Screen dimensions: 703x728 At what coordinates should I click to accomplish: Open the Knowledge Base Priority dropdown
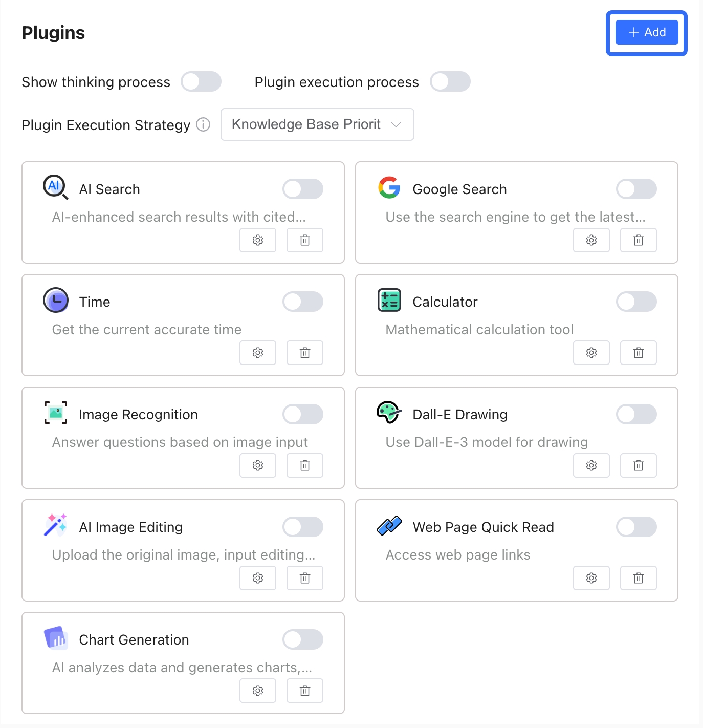tap(317, 124)
